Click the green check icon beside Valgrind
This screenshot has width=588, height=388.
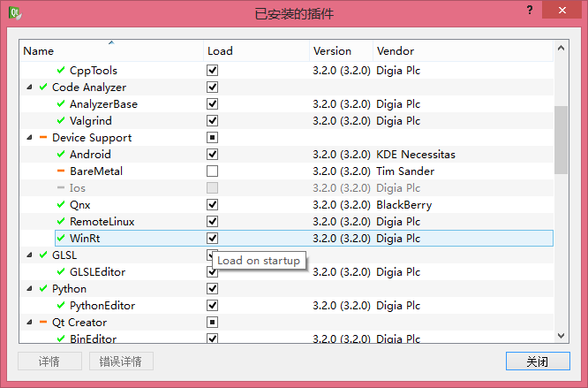61,120
